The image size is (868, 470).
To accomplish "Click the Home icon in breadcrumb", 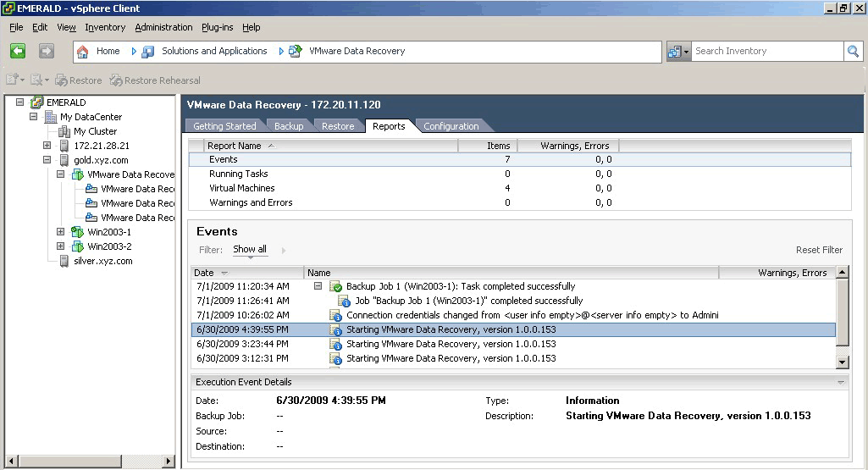I will pyautogui.click(x=83, y=51).
